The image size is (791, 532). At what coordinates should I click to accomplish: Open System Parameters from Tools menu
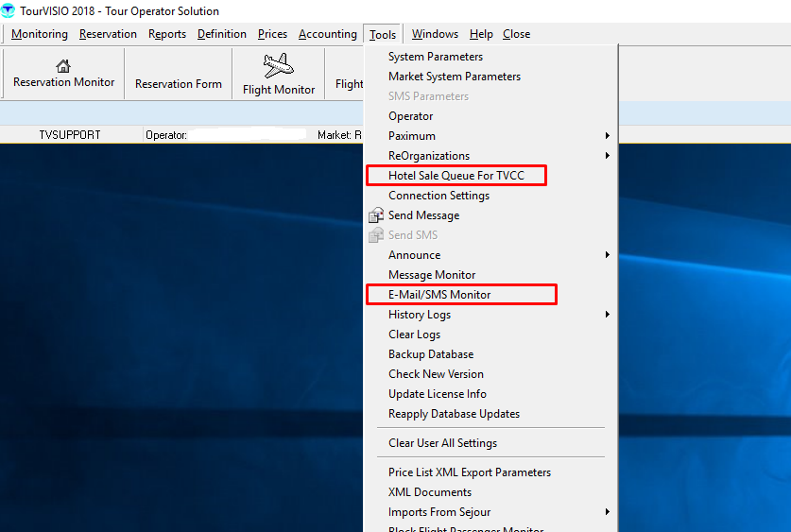[435, 57]
